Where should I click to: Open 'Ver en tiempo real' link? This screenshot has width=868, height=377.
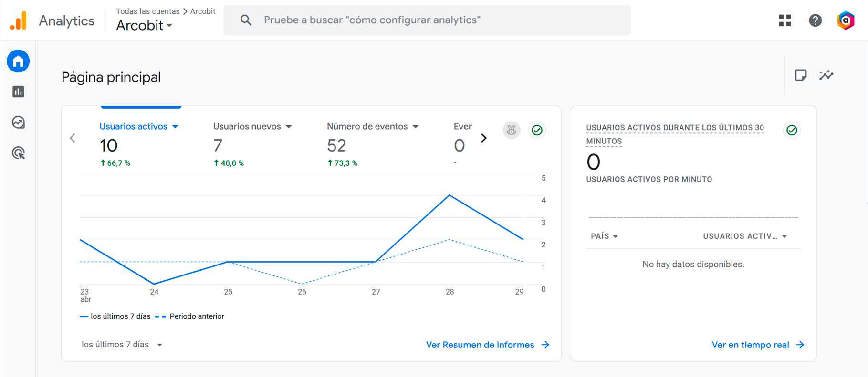pyautogui.click(x=757, y=345)
